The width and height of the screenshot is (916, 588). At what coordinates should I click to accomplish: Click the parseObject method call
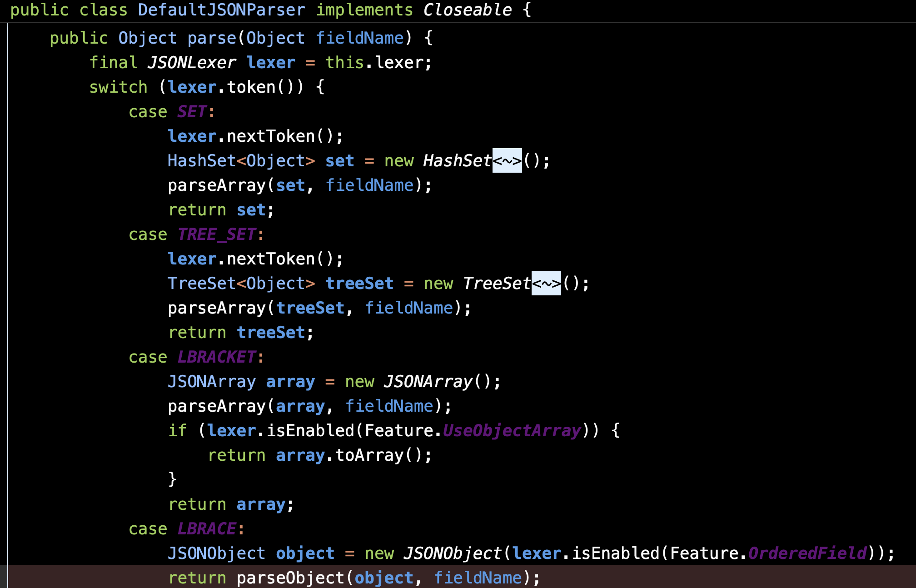click(290, 578)
